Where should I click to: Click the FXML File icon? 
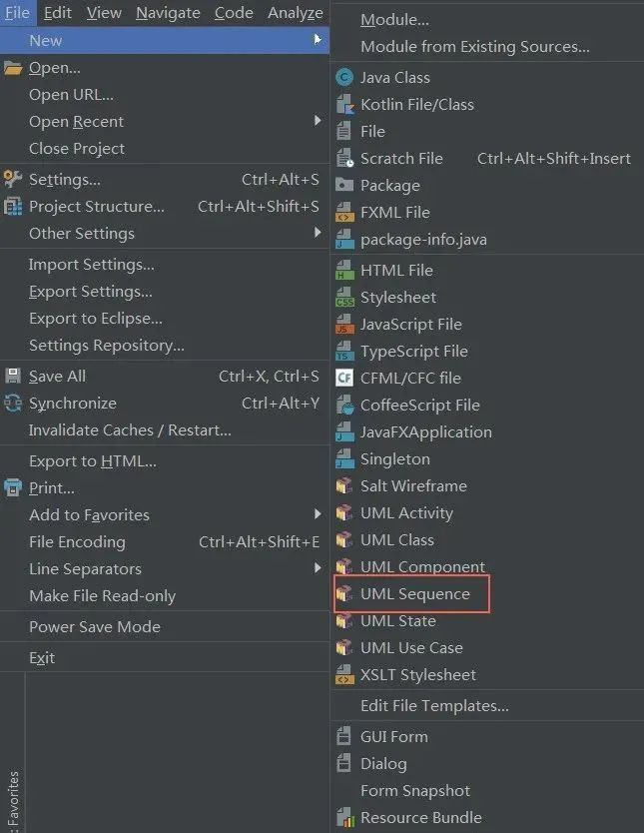(x=344, y=212)
